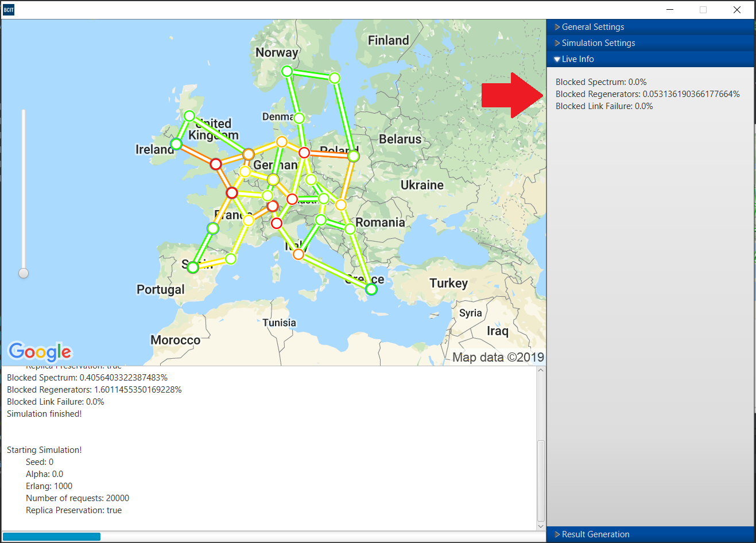
Task: Click the upper UK network node
Action: [189, 116]
